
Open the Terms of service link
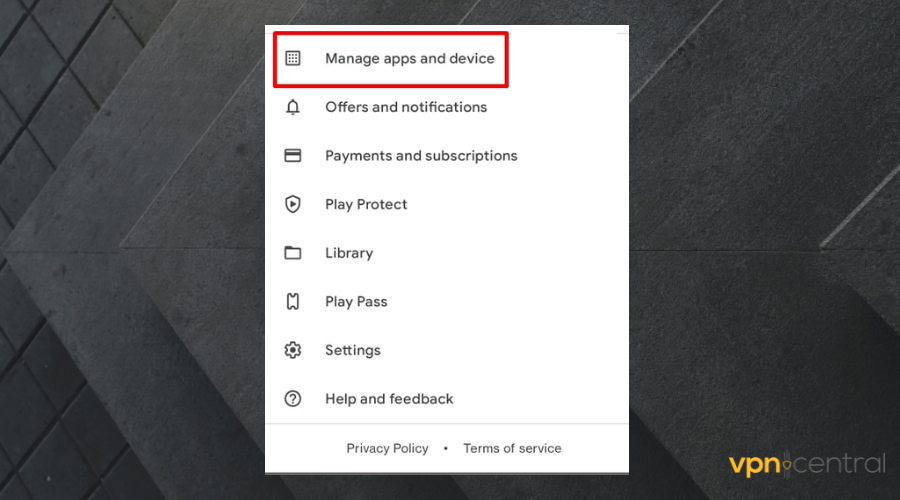point(512,449)
